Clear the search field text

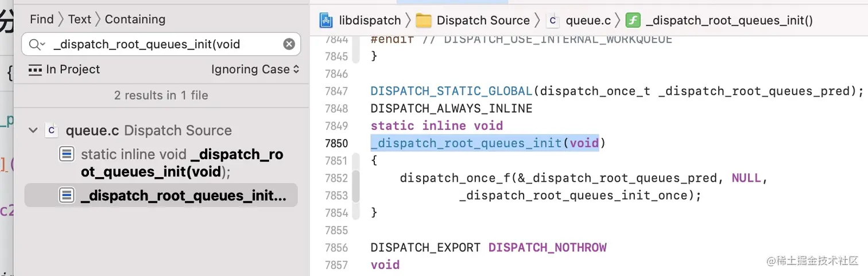(289, 44)
